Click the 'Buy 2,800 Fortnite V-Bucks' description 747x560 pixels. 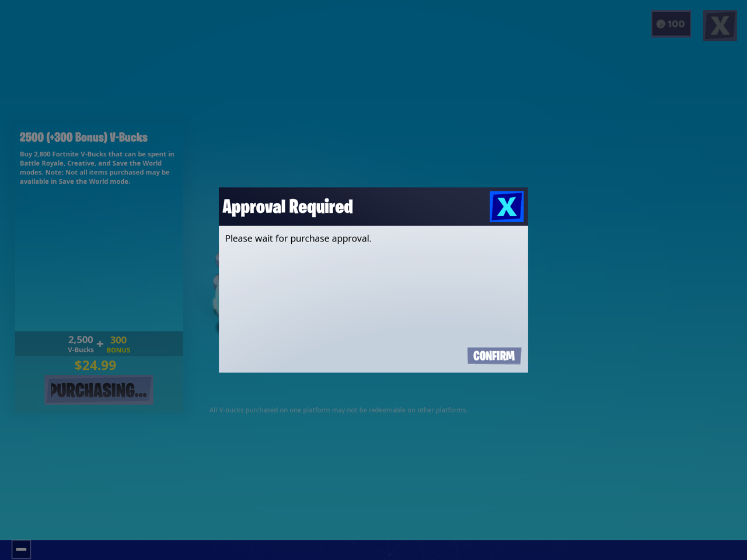[x=97, y=168]
